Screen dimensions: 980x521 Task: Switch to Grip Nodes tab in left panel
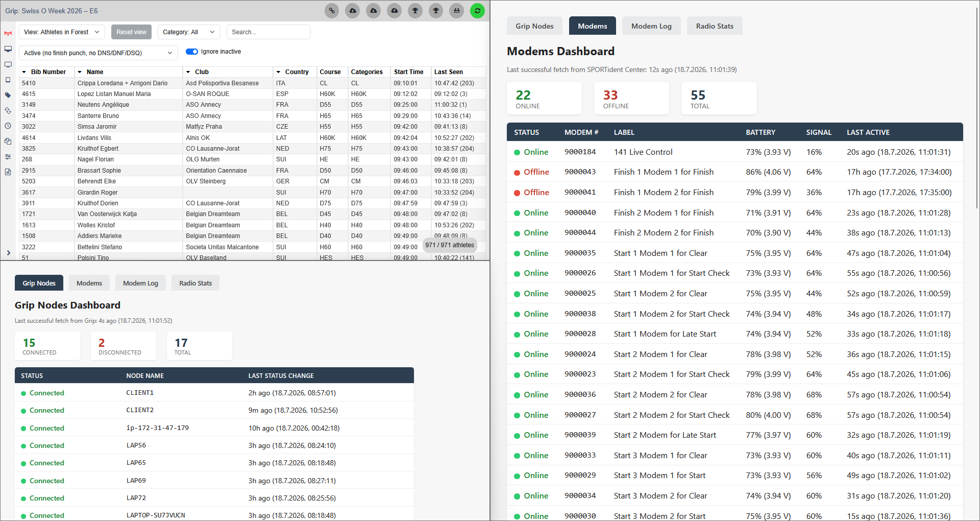tap(39, 283)
